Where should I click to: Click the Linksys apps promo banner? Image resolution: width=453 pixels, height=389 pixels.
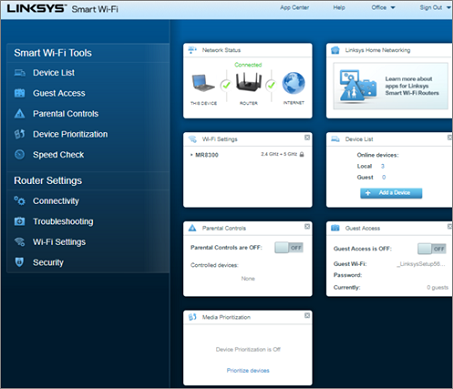[x=391, y=86]
